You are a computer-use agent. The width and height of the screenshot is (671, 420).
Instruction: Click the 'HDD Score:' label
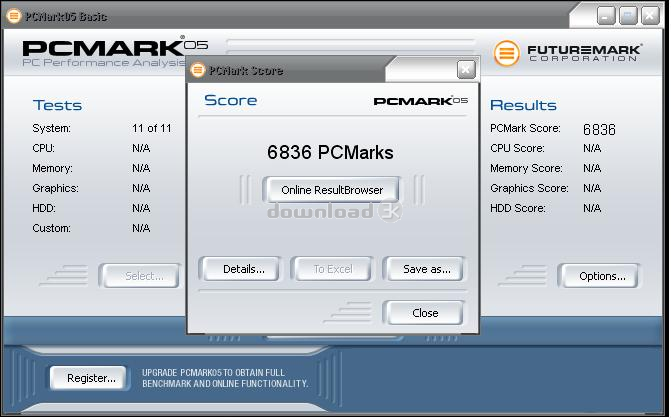tap(517, 209)
